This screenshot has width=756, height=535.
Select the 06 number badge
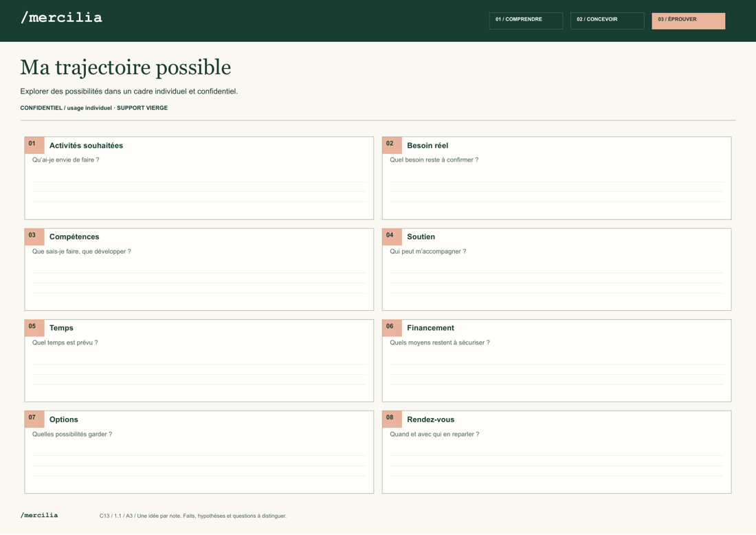[392, 327]
